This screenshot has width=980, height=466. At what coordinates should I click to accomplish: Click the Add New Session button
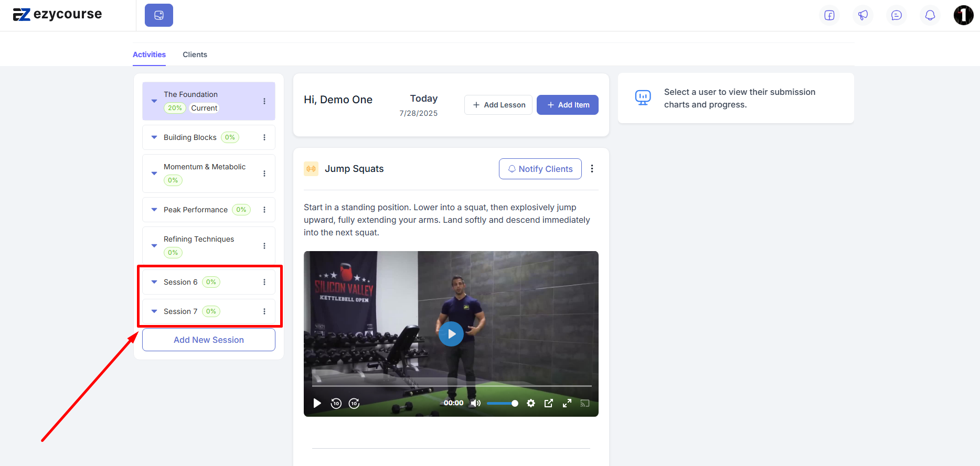(209, 340)
